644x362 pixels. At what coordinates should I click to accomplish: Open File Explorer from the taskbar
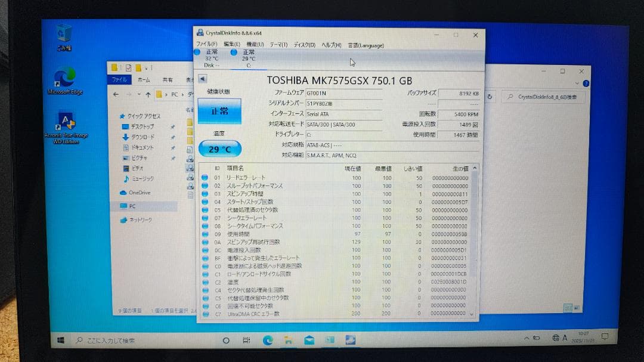pyautogui.click(x=289, y=341)
